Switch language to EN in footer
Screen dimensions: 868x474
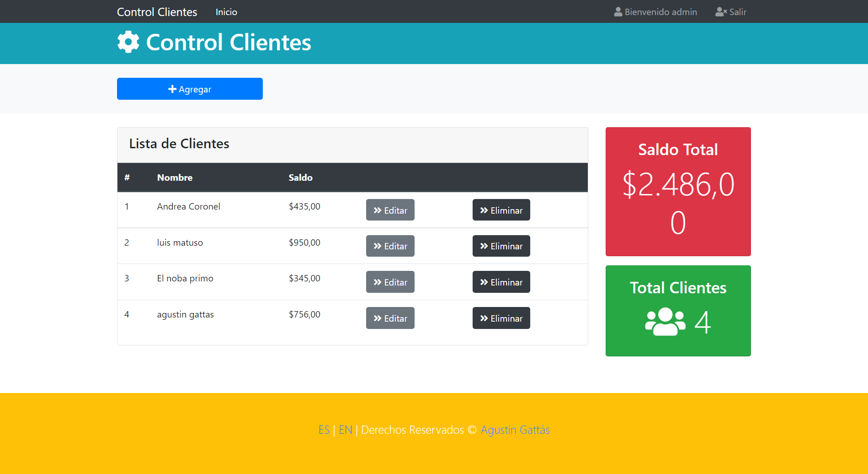click(346, 430)
